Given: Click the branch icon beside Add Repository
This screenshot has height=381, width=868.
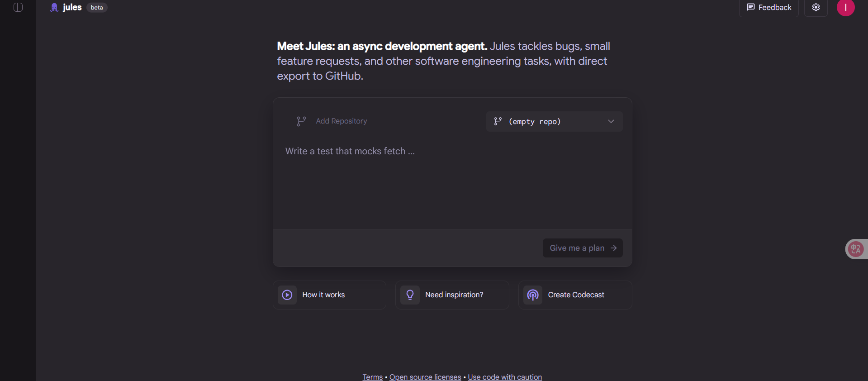Looking at the screenshot, I should pyautogui.click(x=301, y=121).
